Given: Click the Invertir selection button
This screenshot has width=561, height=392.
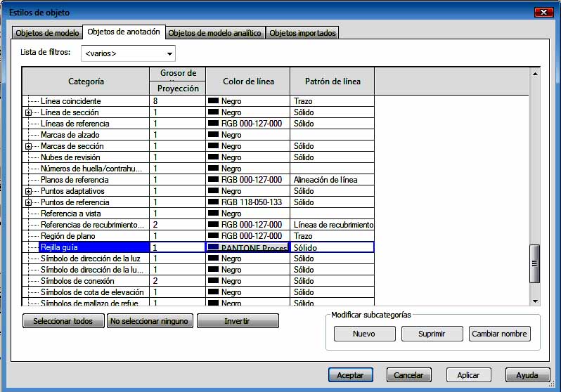Looking at the screenshot, I should (238, 321).
